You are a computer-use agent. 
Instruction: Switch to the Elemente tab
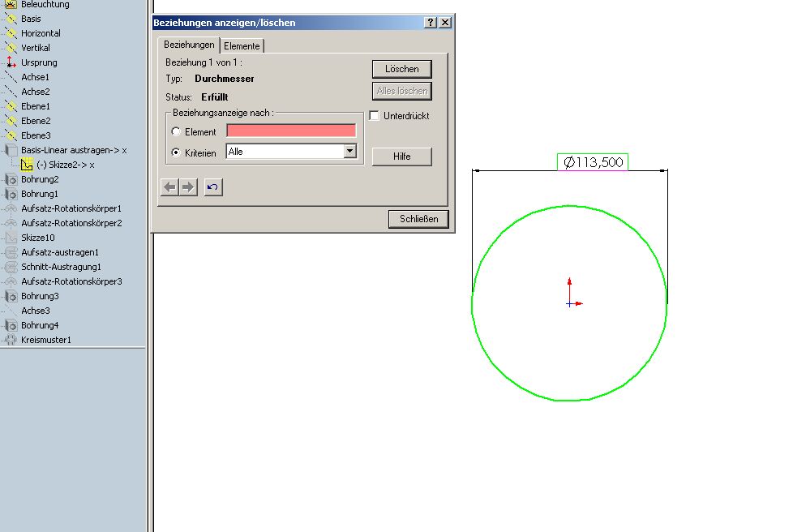tap(242, 46)
